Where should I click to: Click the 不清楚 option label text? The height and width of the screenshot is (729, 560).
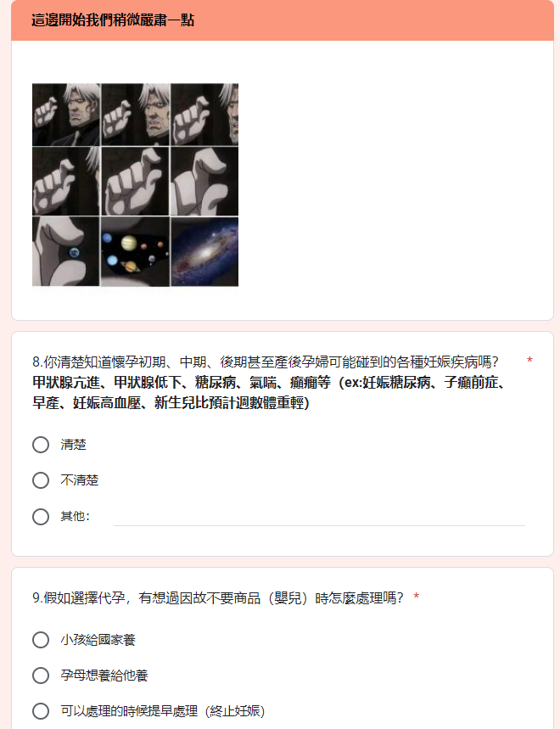click(x=80, y=480)
